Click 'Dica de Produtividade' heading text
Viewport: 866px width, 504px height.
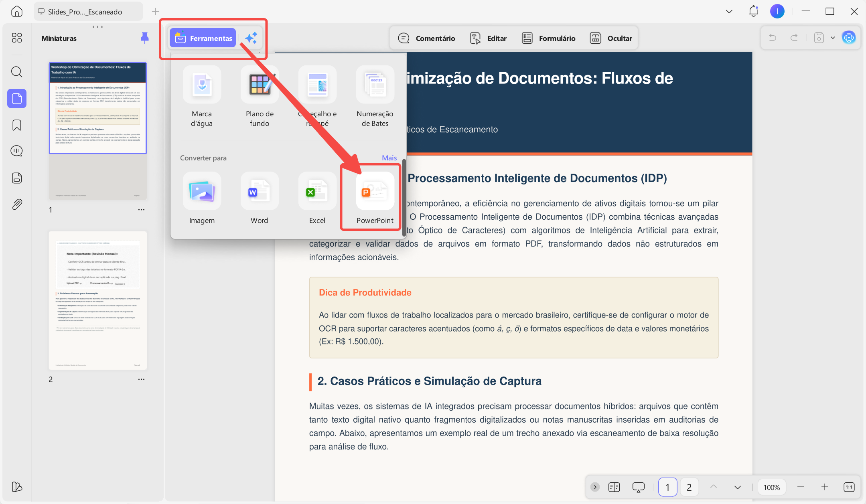point(365,293)
